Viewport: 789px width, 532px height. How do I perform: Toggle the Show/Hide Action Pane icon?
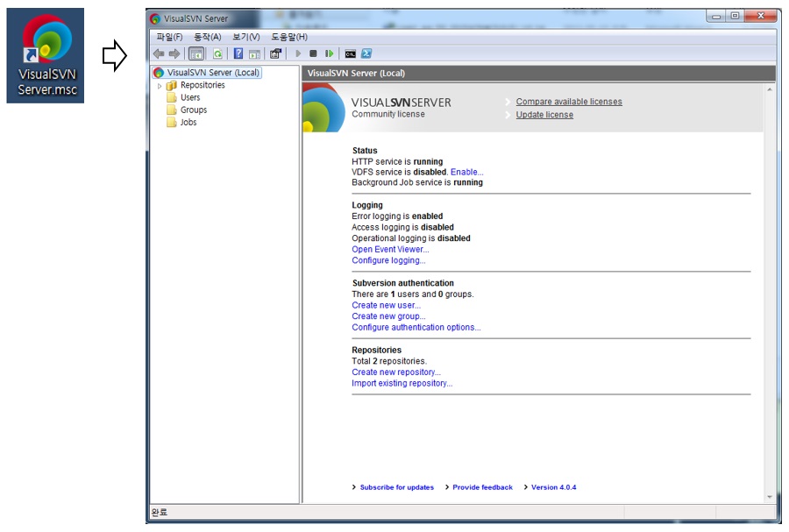254,53
